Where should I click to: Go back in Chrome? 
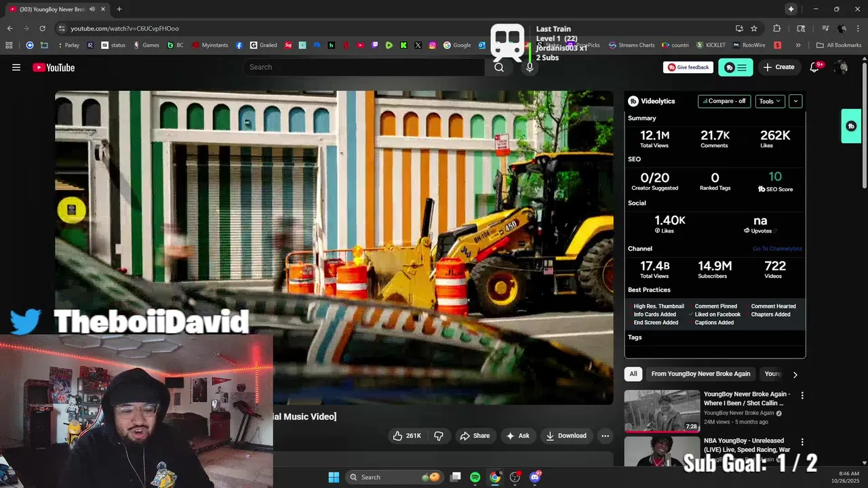pos(9,28)
